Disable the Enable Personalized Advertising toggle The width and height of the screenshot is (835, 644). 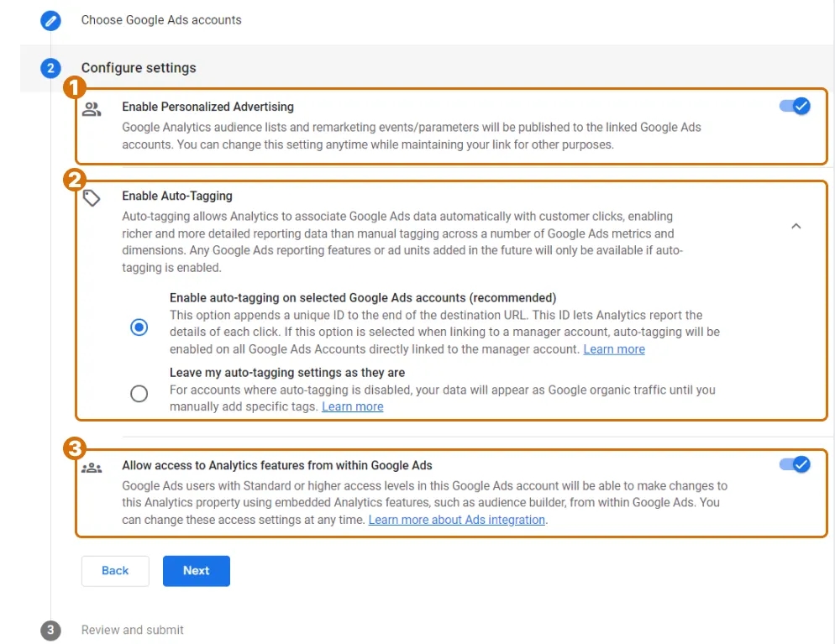tap(794, 107)
